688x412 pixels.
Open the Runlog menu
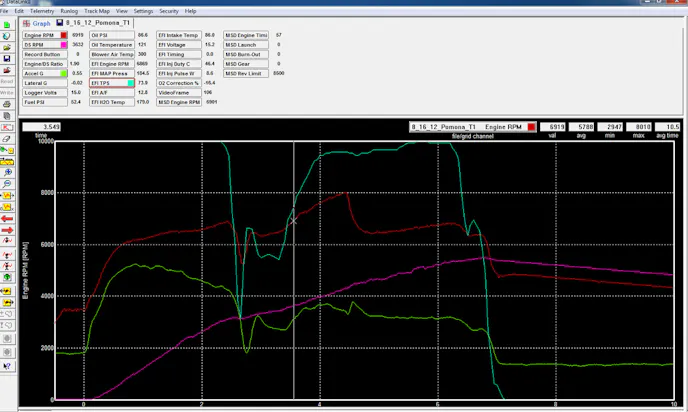[71, 11]
